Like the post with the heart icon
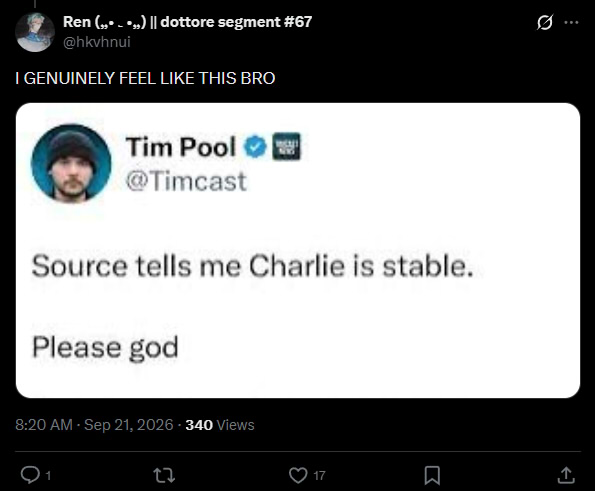Viewport: 595px width, 491px height. tap(298, 475)
